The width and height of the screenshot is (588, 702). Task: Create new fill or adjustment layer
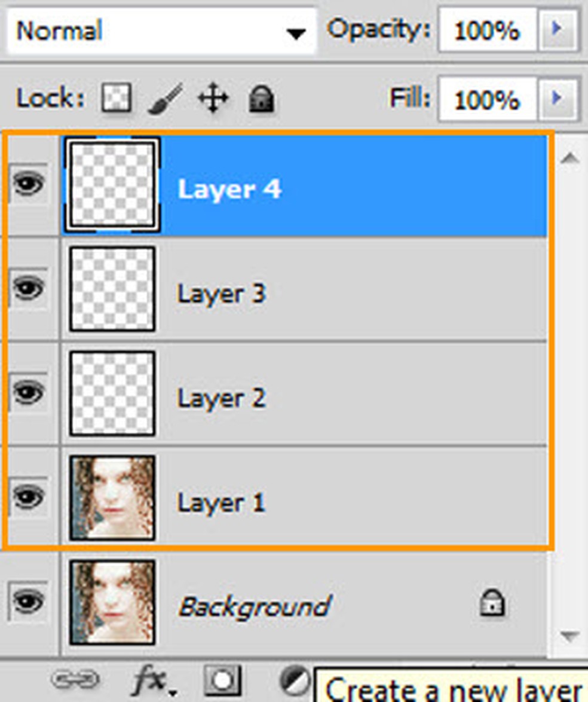coord(295,680)
